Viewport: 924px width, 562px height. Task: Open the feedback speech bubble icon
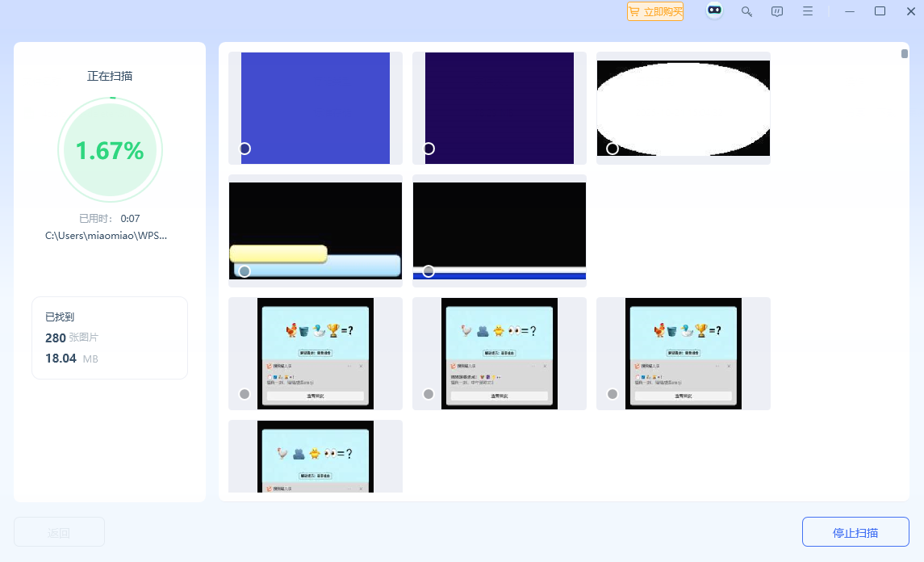(777, 11)
